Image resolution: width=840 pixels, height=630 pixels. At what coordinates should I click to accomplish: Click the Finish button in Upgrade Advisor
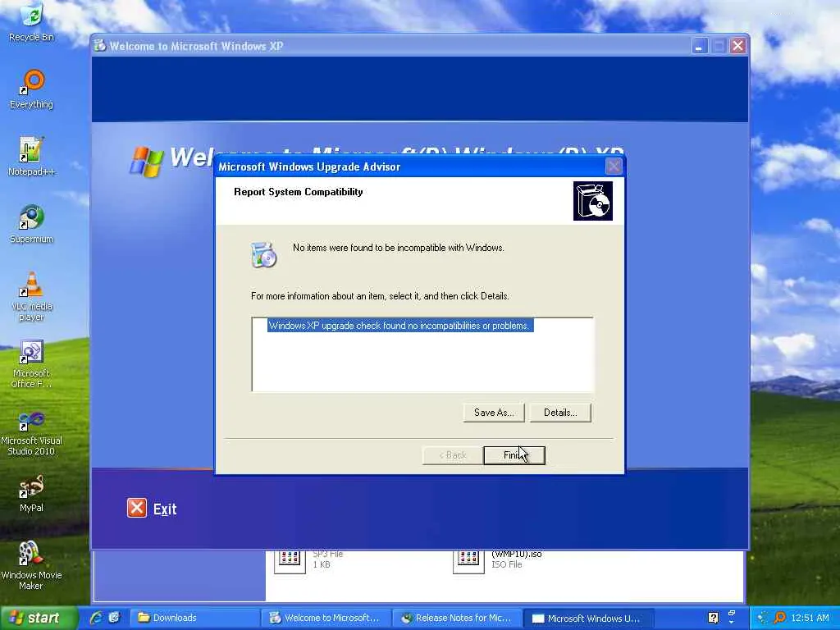tap(514, 455)
